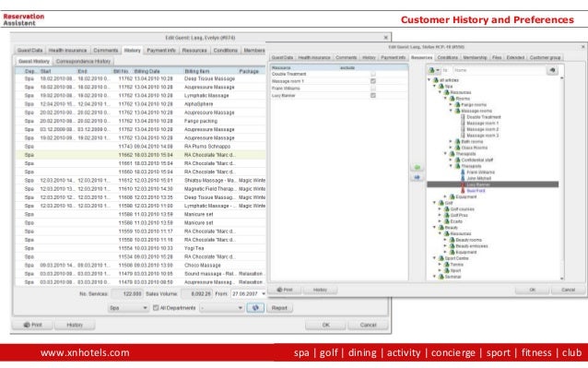This screenshot has width=588, height=368.
Task: Expand the Fango rooms tree node
Action: [x=451, y=105]
